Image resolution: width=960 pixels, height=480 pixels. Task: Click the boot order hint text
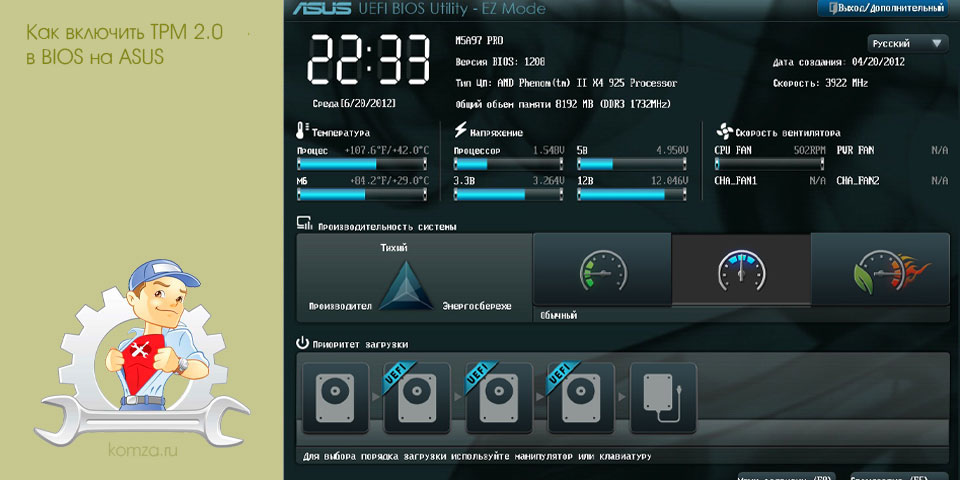[477, 457]
